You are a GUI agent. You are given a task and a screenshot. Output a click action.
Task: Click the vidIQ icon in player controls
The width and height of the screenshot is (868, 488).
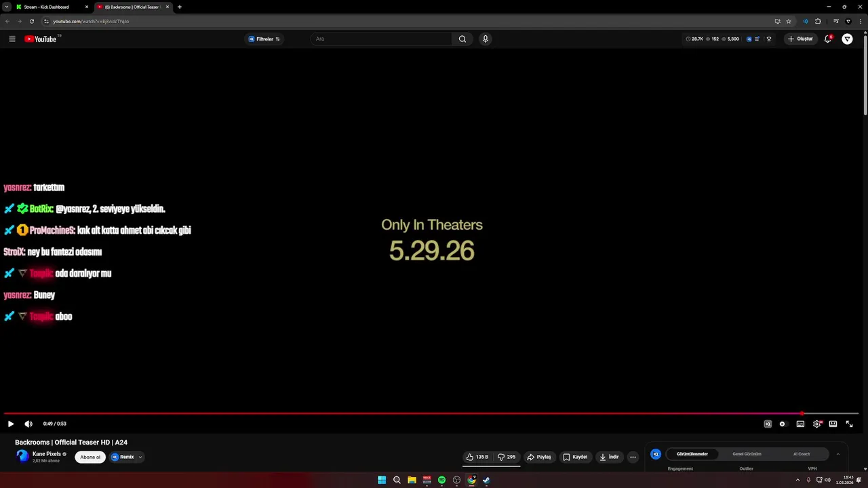click(x=768, y=424)
